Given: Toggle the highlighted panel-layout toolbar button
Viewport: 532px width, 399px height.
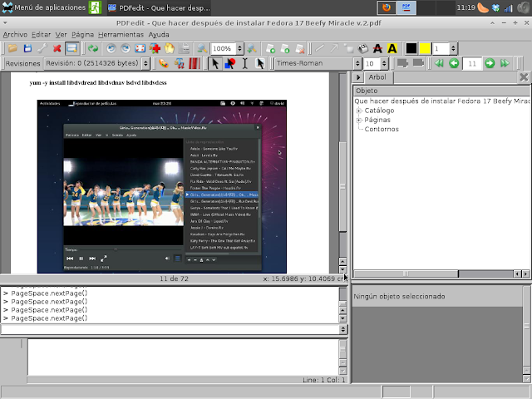Looking at the screenshot, I should [72, 48].
